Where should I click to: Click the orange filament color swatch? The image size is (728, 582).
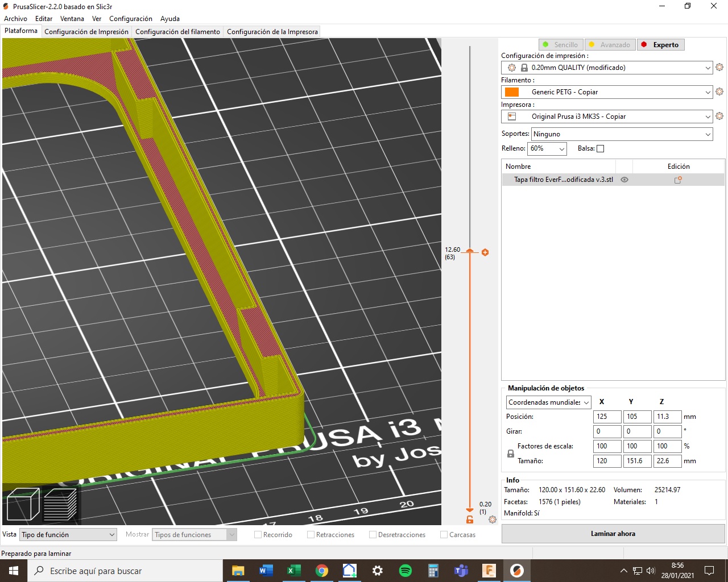click(512, 92)
